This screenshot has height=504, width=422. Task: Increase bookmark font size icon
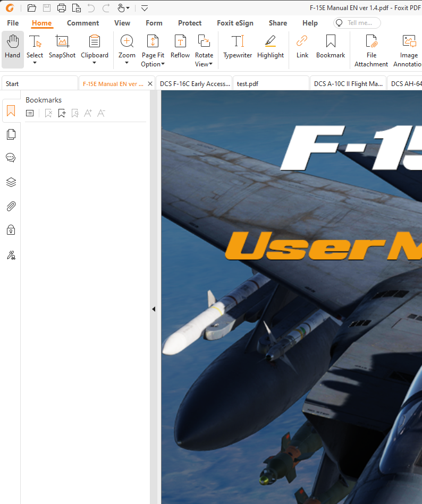pos(88,113)
